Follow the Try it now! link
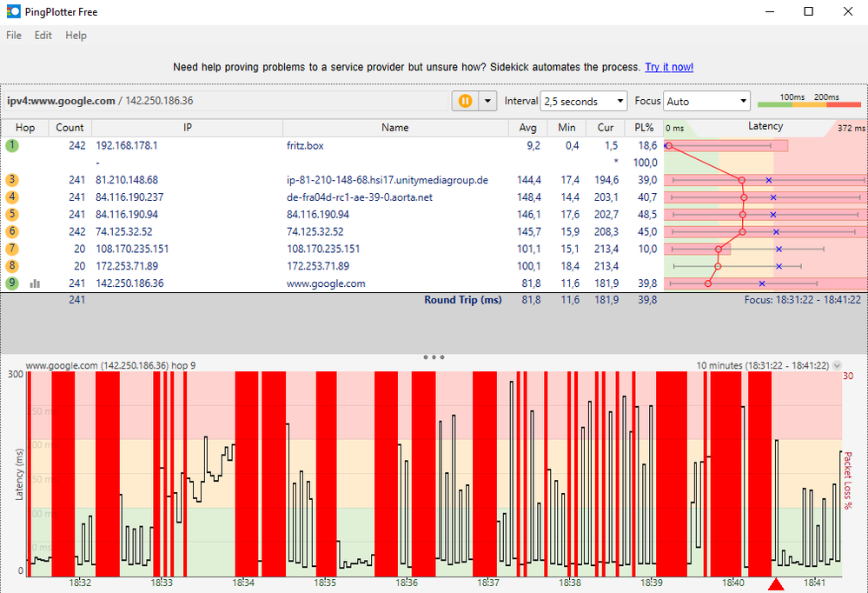Image resolution: width=868 pixels, height=593 pixels. click(669, 67)
